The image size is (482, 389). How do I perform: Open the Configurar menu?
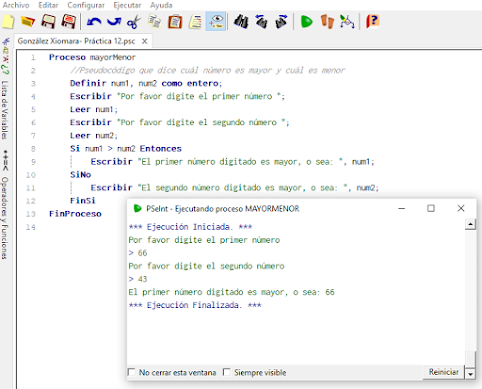tap(86, 5)
